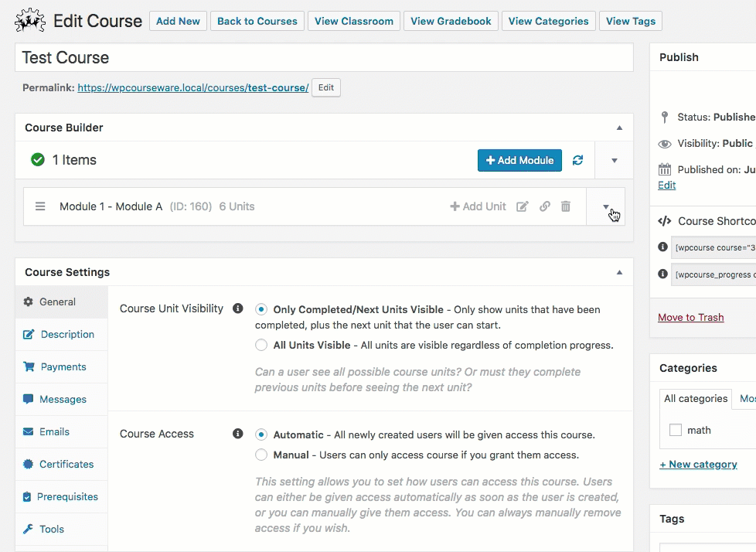Click the green checkmark next to 1 Items
This screenshot has width=756, height=552.
[x=38, y=159]
